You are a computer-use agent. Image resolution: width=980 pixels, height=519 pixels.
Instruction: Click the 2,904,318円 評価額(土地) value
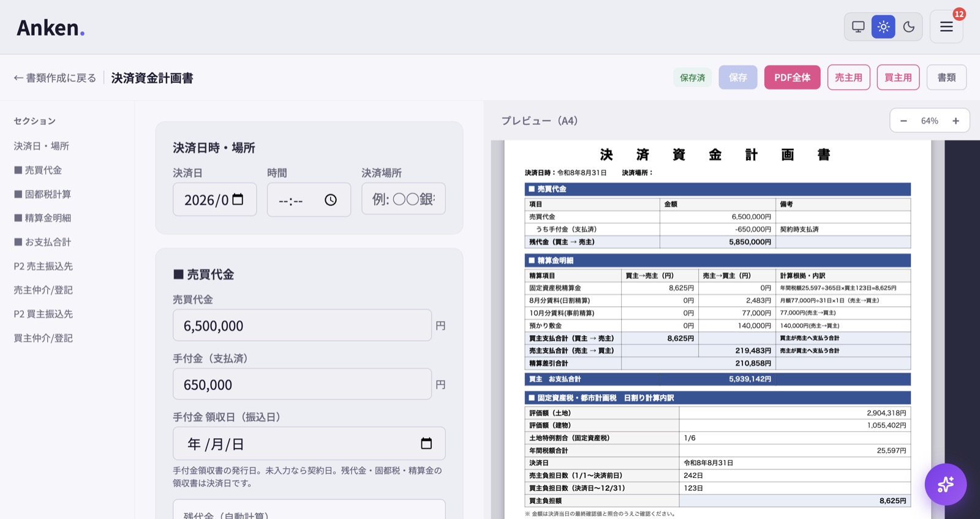coord(886,413)
